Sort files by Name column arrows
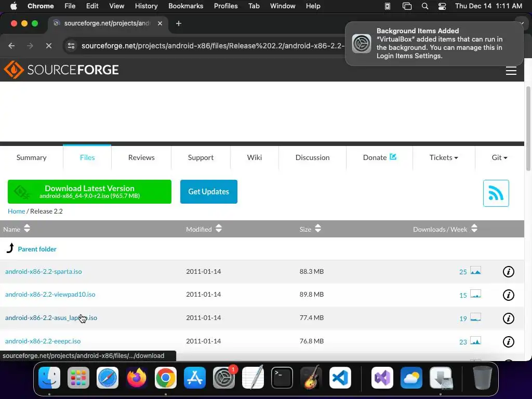This screenshot has height=399, width=532. point(27,229)
